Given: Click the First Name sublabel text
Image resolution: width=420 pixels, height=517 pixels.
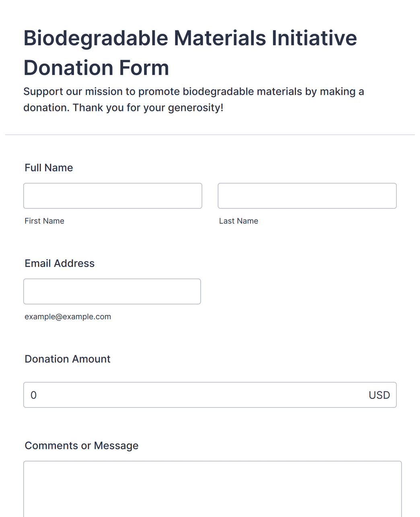Looking at the screenshot, I should tap(44, 221).
